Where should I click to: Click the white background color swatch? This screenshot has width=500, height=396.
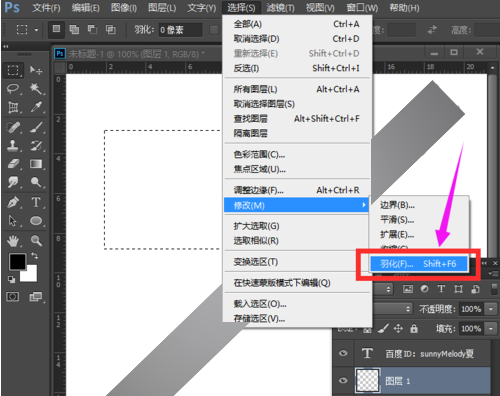[31, 276]
